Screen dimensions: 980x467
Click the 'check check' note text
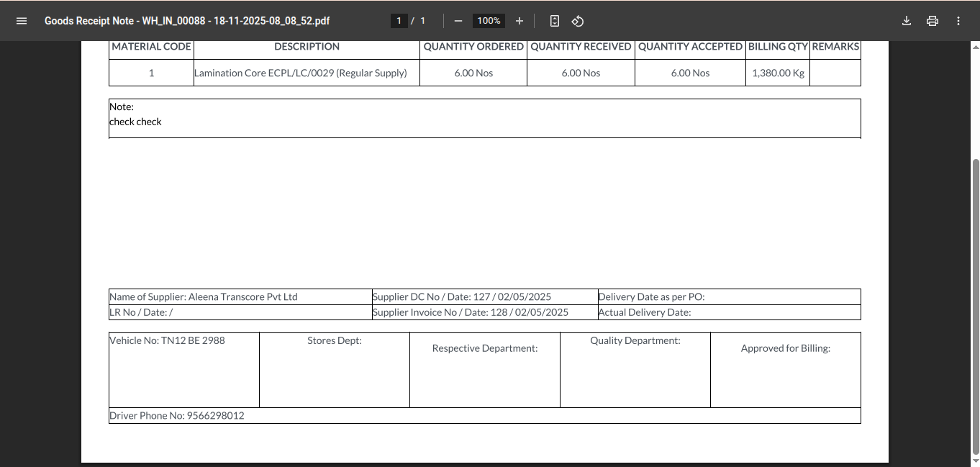pos(135,122)
